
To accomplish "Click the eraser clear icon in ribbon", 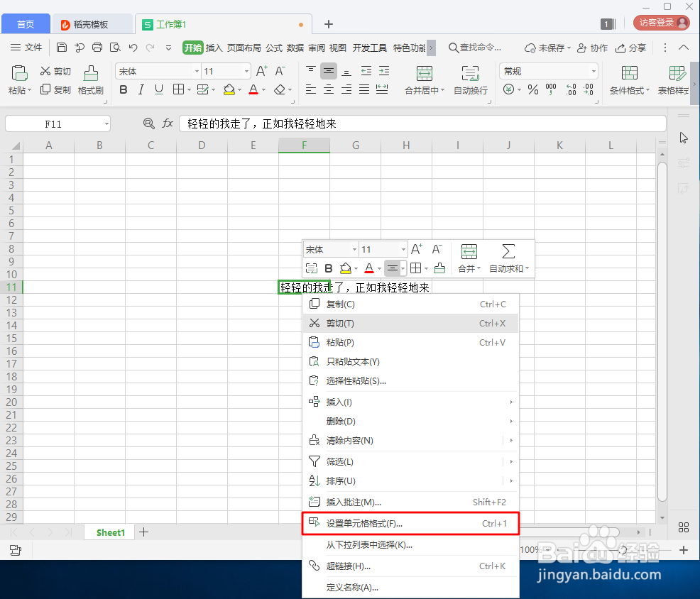I will [x=280, y=89].
